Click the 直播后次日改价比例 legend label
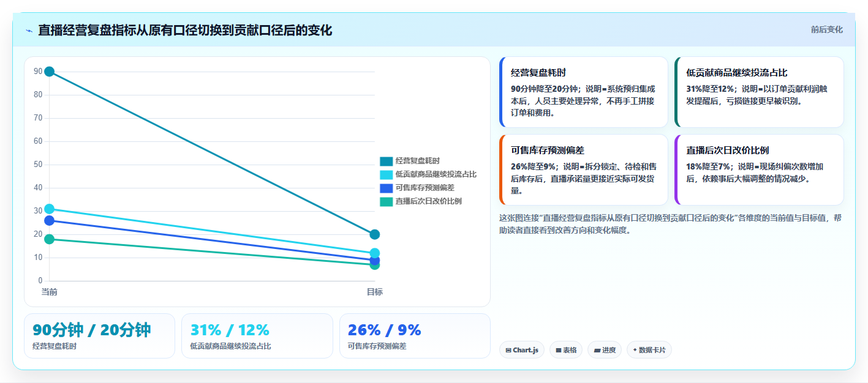 428,201
